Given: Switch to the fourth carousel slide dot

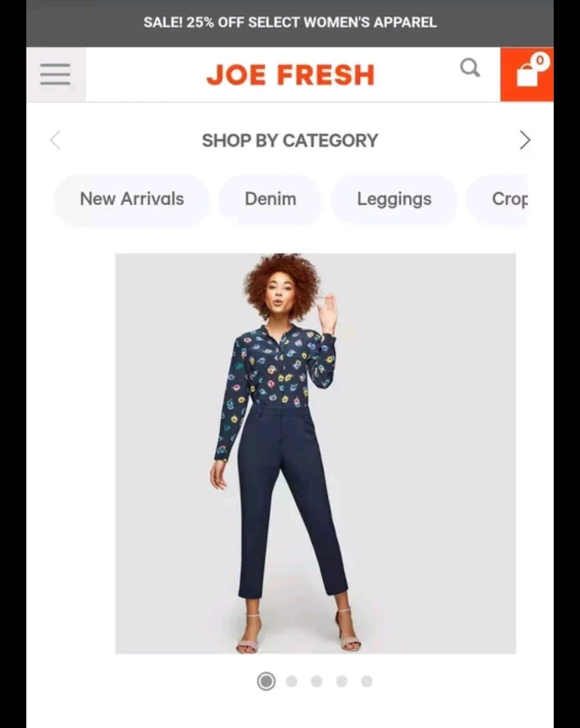Looking at the screenshot, I should [342, 681].
